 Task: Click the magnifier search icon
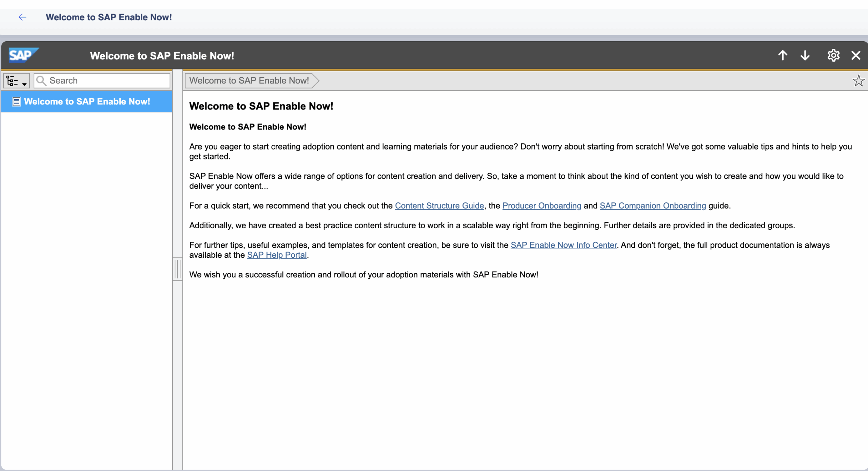[41, 81]
